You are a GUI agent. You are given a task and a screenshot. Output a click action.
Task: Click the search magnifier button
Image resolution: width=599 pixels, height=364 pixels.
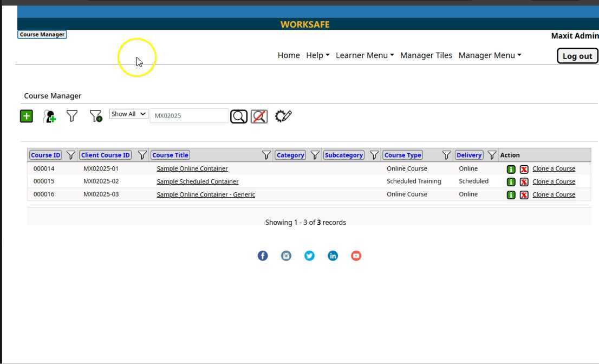point(239,116)
